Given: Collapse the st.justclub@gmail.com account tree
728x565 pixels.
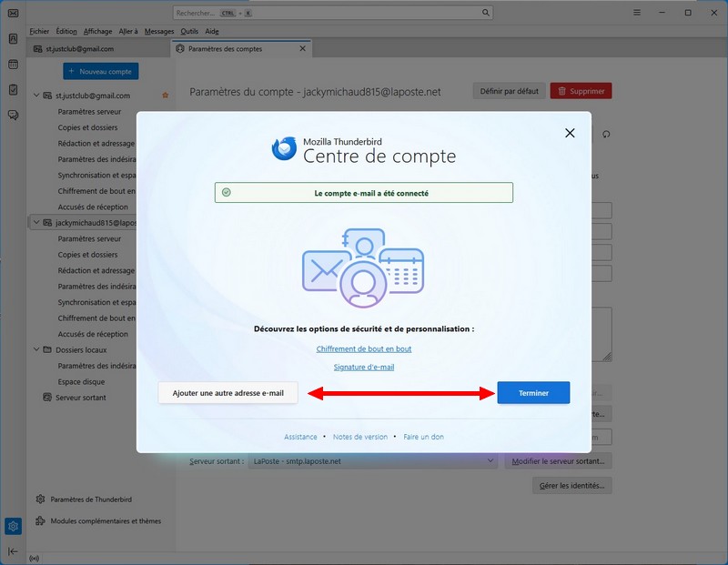Looking at the screenshot, I should point(36,96).
